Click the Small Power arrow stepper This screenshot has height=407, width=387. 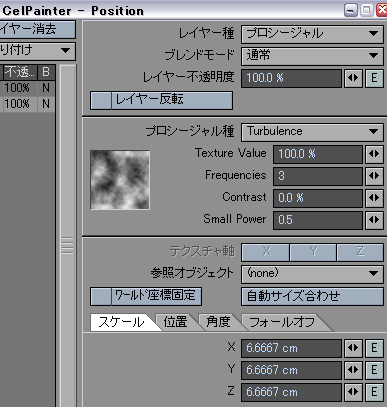point(374,220)
